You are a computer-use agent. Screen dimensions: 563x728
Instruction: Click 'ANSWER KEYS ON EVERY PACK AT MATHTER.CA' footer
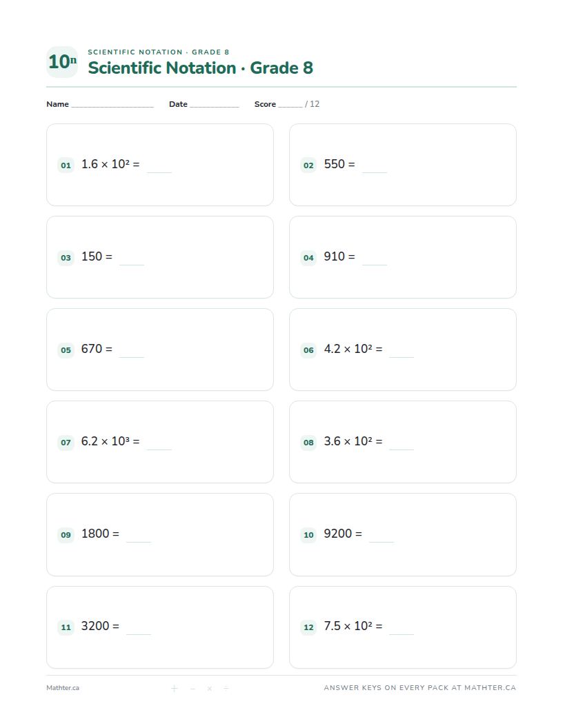420,688
